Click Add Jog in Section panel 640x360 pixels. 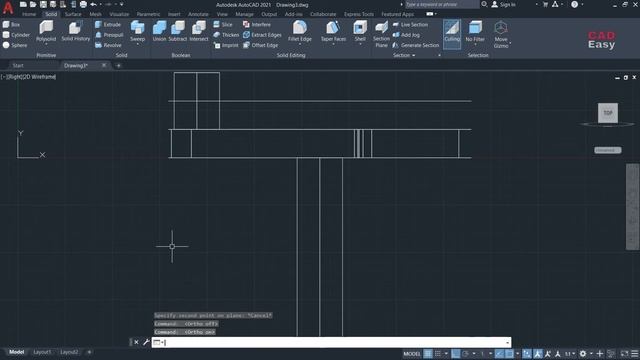406,35
